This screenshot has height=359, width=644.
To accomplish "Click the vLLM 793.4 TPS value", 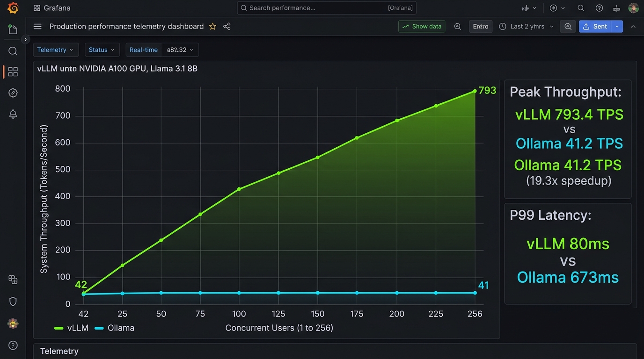I will (x=569, y=115).
